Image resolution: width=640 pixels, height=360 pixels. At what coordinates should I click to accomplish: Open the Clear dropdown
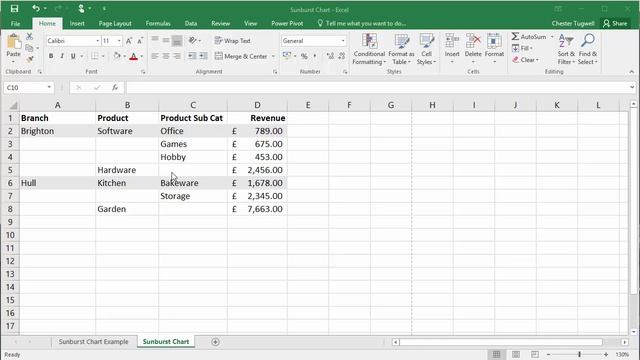tap(525, 60)
